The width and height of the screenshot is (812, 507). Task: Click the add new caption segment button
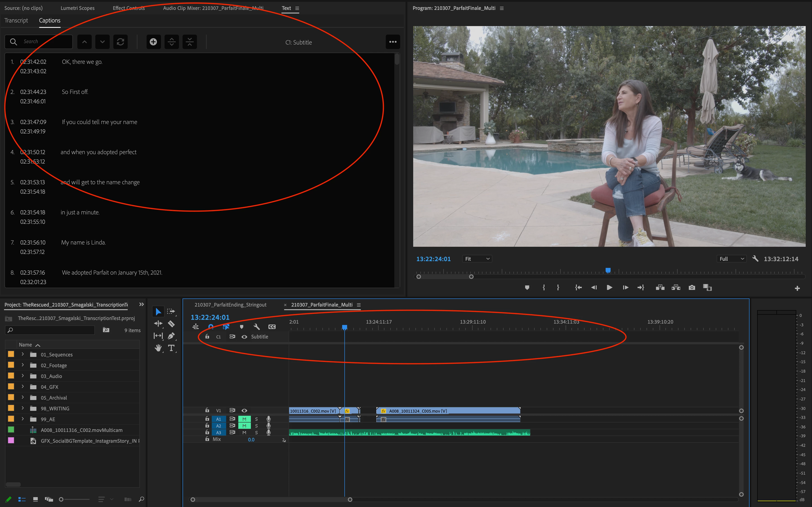153,42
